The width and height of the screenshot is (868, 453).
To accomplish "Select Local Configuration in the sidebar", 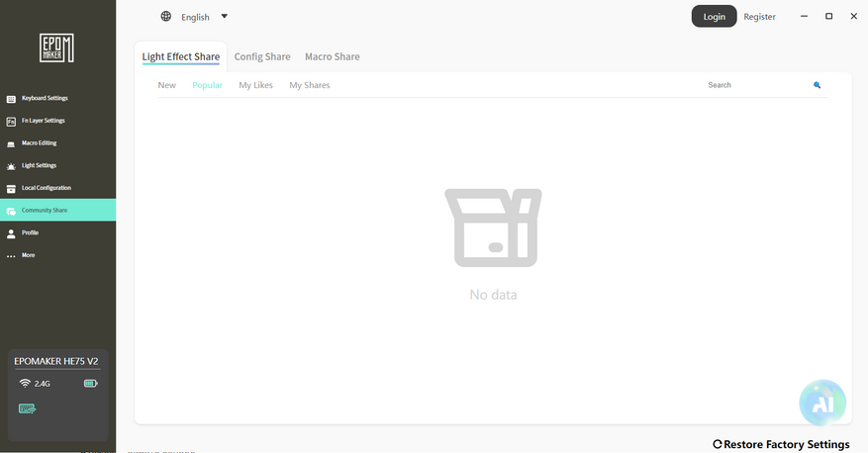I will click(57, 188).
